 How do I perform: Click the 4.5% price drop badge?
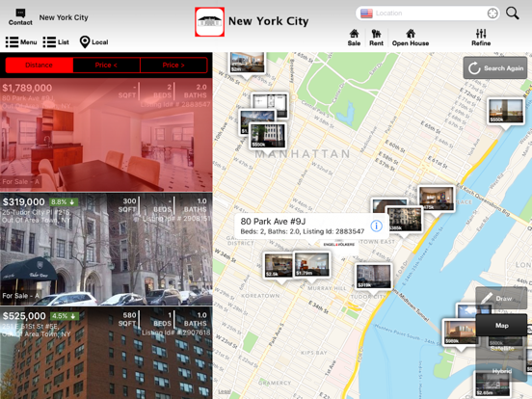point(65,316)
